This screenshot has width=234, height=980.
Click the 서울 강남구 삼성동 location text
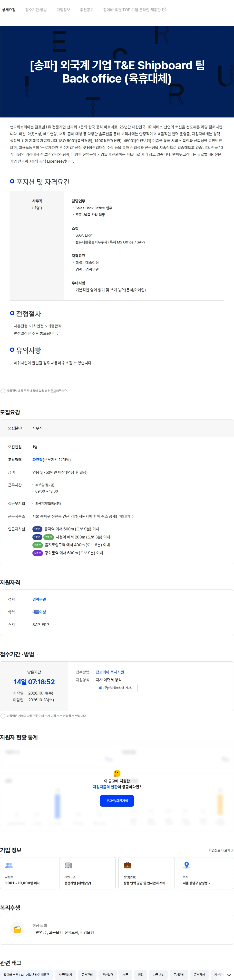[196, 883]
